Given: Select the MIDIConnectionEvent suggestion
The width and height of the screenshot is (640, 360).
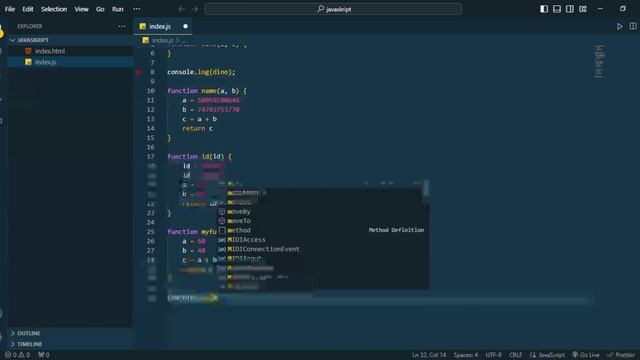Looking at the screenshot, I should click(x=263, y=249).
